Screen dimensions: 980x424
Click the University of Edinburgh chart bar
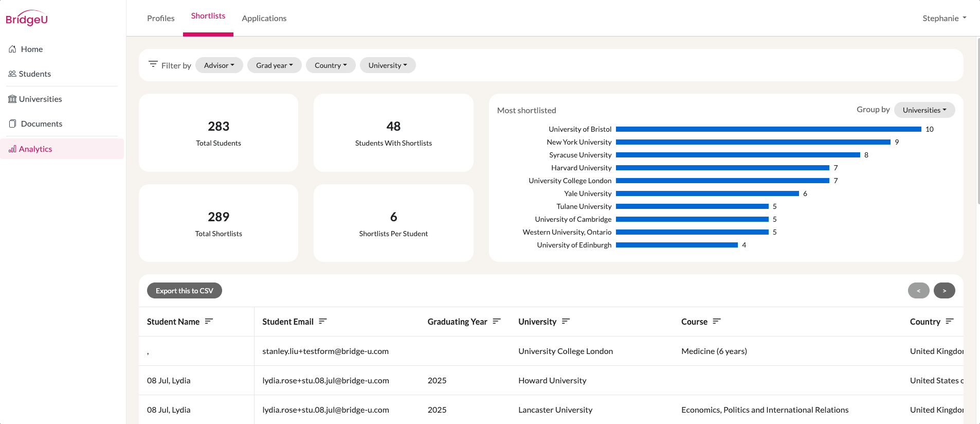tap(677, 245)
